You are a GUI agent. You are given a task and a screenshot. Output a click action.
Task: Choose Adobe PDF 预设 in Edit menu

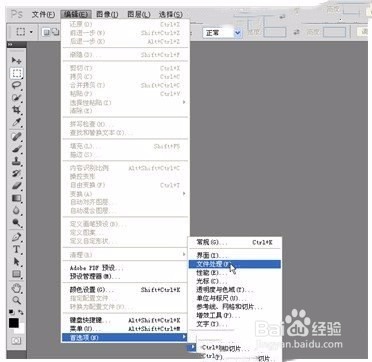click(x=126, y=268)
